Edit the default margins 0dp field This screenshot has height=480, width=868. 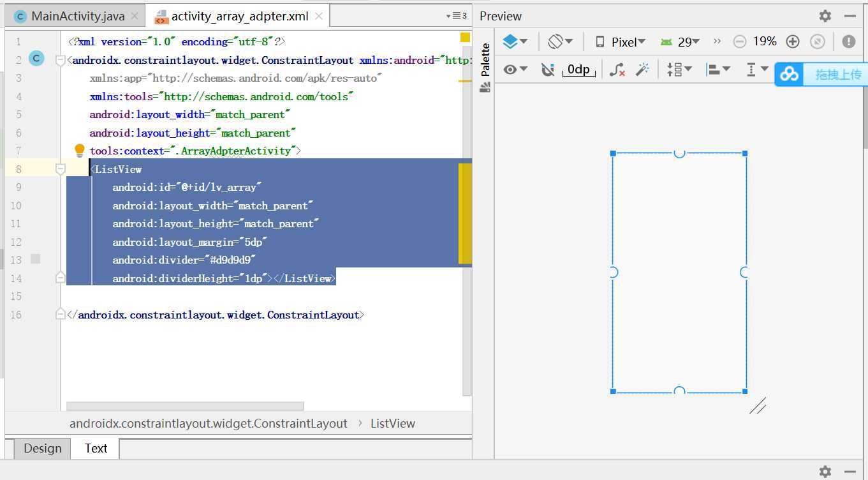pyautogui.click(x=578, y=70)
